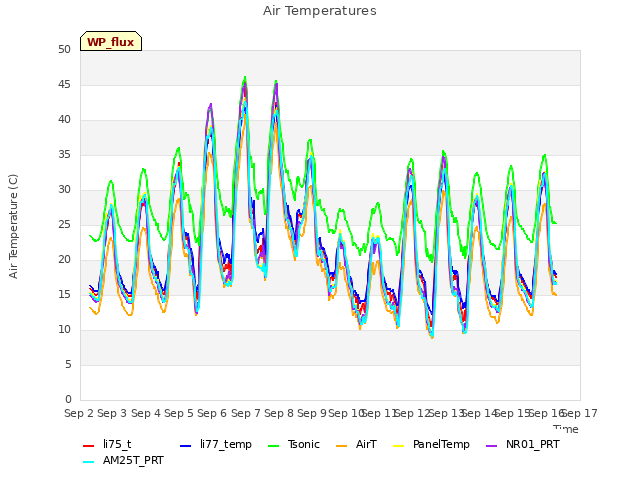This screenshot has width=640, height=480.
Task: Click the 5 y-axis tick label
Action: click(x=68, y=364)
